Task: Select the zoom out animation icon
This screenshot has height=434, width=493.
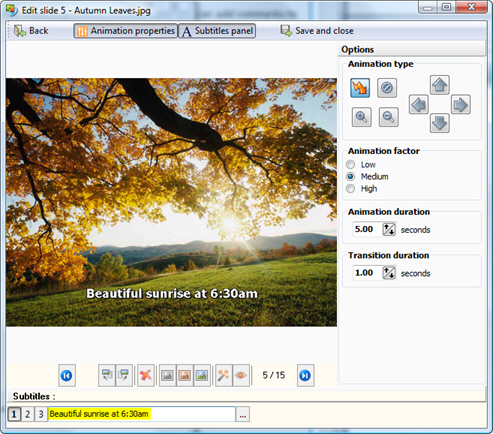Action: [388, 117]
